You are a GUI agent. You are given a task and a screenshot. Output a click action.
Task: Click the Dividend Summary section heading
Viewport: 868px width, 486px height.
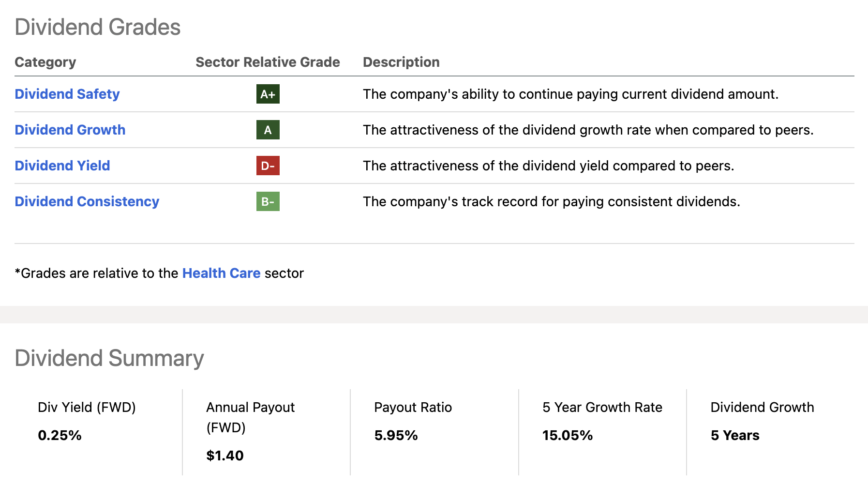tap(109, 358)
